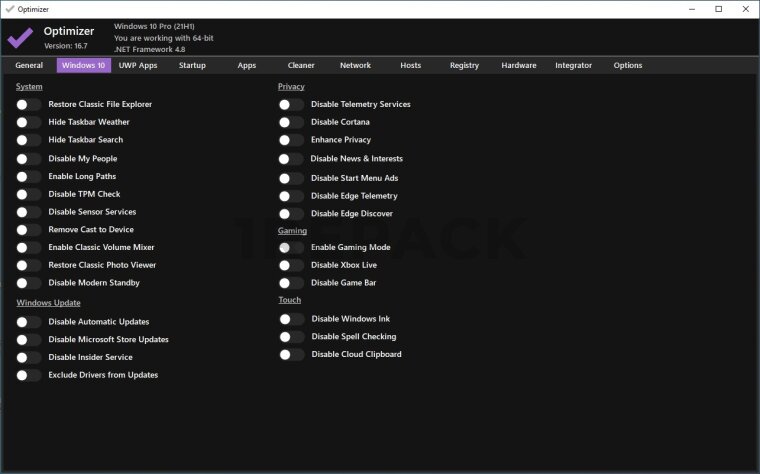Switch on Disable Automatic Updates
The image size is (760, 474).
[x=29, y=322]
